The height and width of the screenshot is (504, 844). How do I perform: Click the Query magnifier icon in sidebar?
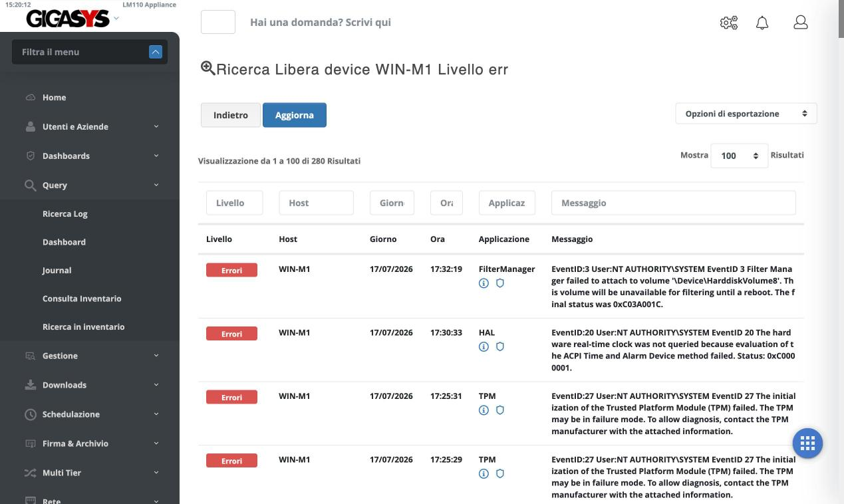tap(30, 185)
